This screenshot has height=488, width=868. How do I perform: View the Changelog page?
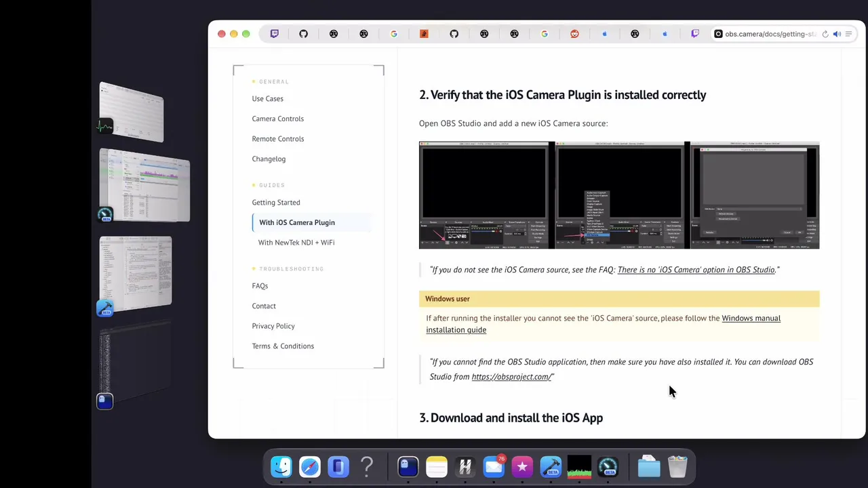tap(269, 159)
